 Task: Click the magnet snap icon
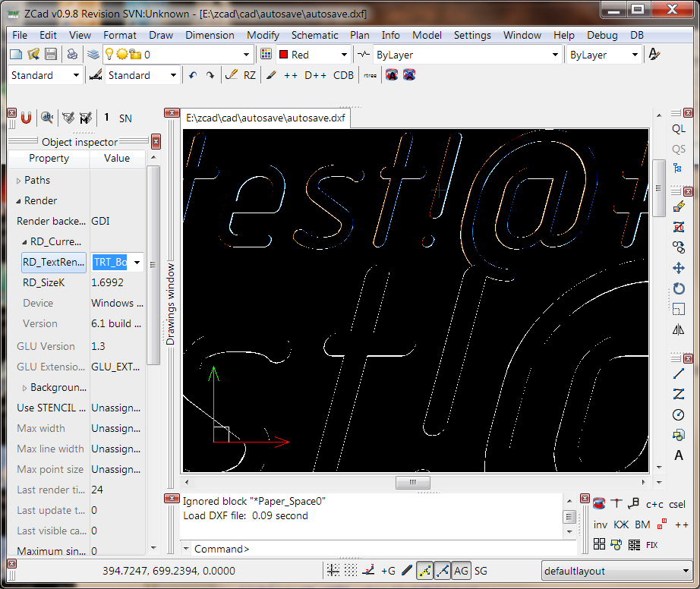click(26, 118)
